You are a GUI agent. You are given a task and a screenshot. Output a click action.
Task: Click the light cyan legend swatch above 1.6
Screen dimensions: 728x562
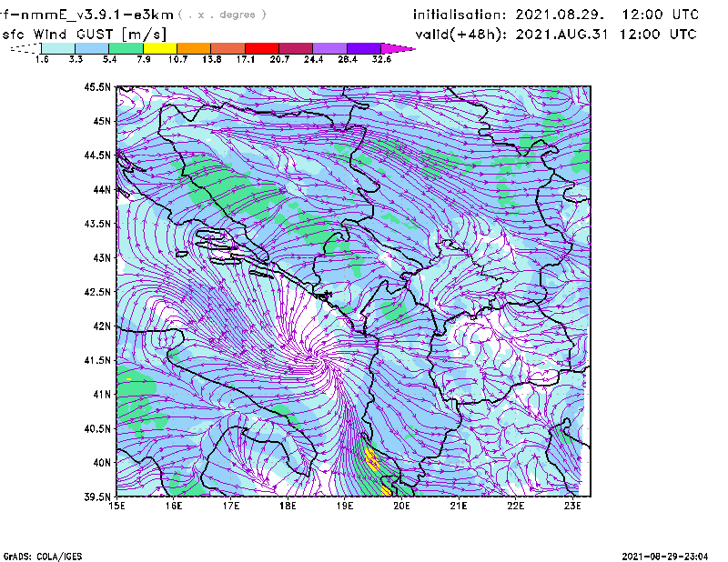click(x=58, y=48)
